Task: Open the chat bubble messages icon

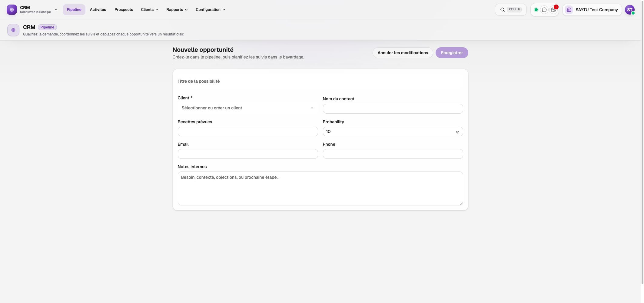Action: click(x=544, y=10)
